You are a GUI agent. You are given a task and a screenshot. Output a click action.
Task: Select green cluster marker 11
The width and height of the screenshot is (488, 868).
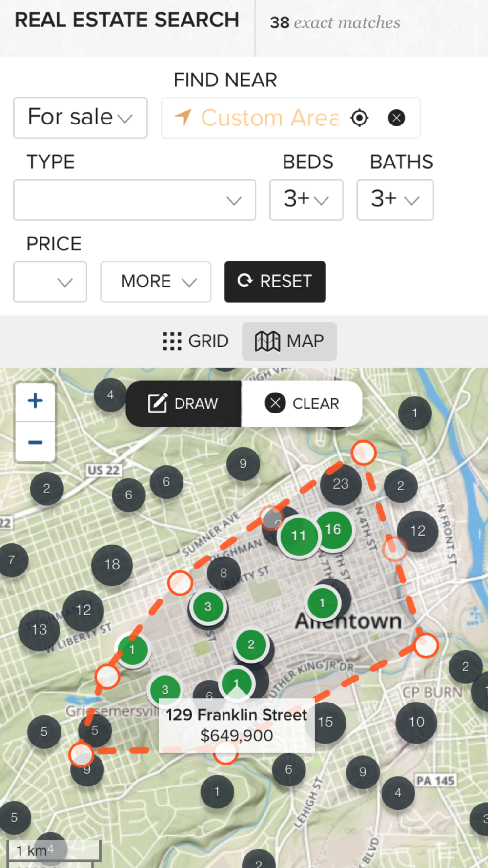point(298,536)
